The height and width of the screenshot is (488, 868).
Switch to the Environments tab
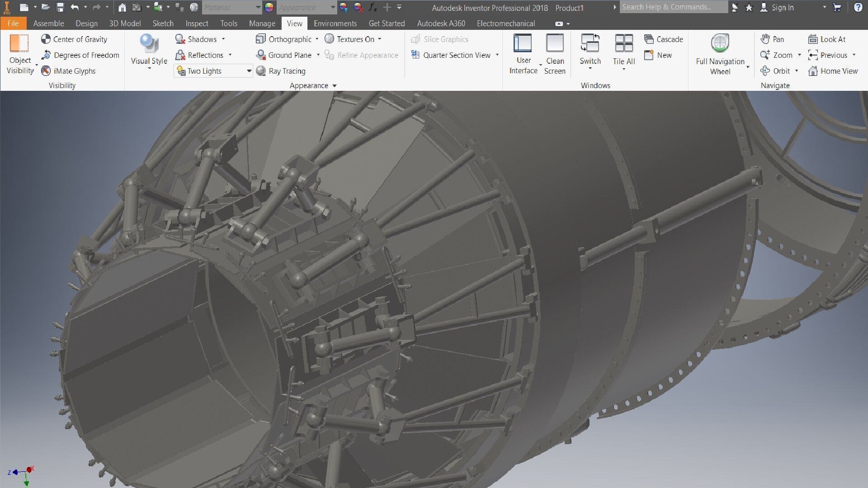335,23
